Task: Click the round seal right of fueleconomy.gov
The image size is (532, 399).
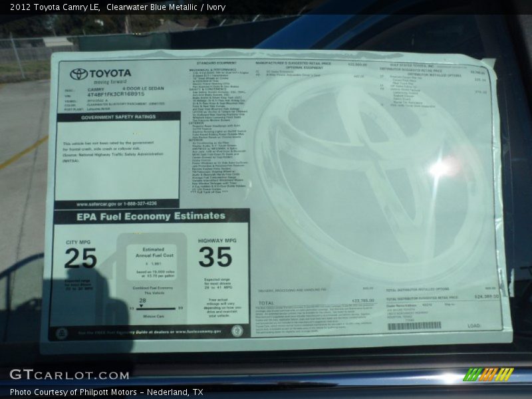Action: point(237,331)
